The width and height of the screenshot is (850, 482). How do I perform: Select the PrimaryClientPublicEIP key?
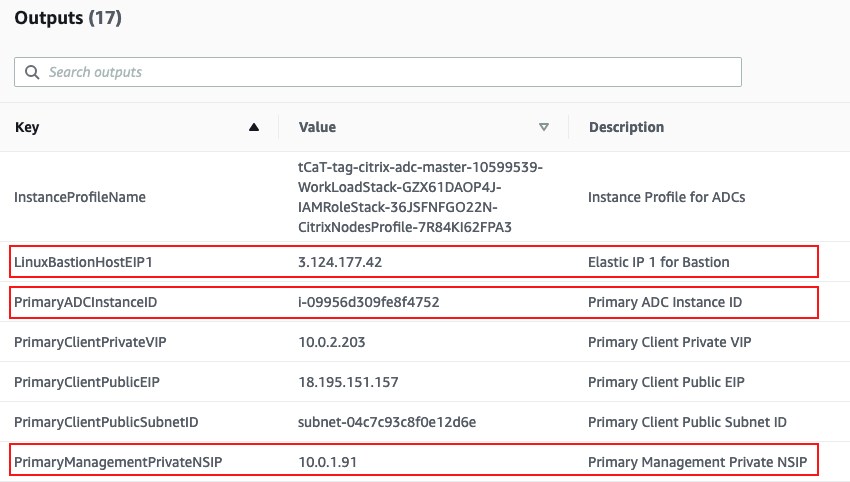pyautogui.click(x=87, y=382)
